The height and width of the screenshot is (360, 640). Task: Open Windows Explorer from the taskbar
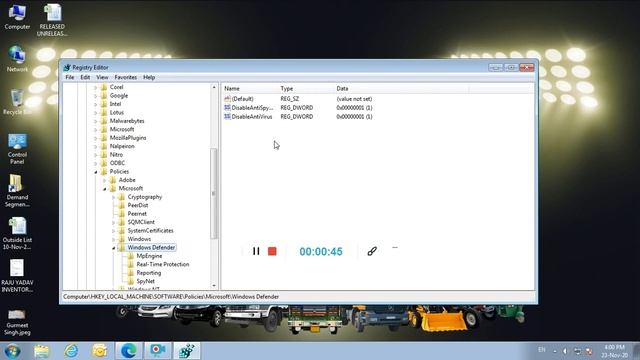click(42, 351)
